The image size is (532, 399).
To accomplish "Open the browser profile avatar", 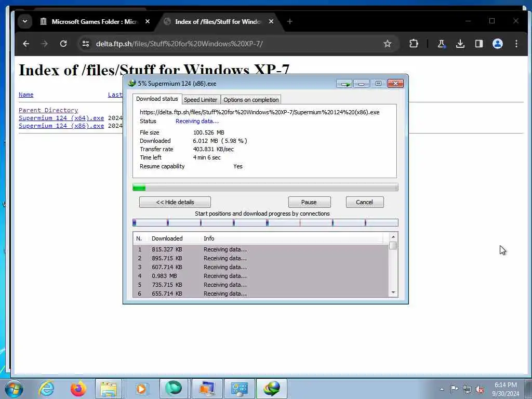I will [x=497, y=44].
